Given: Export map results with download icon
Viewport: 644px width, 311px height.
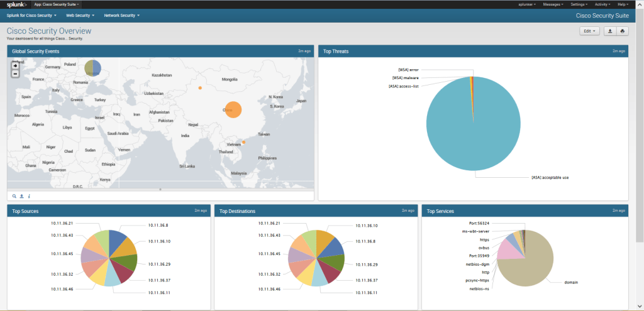Looking at the screenshot, I should click(x=22, y=196).
